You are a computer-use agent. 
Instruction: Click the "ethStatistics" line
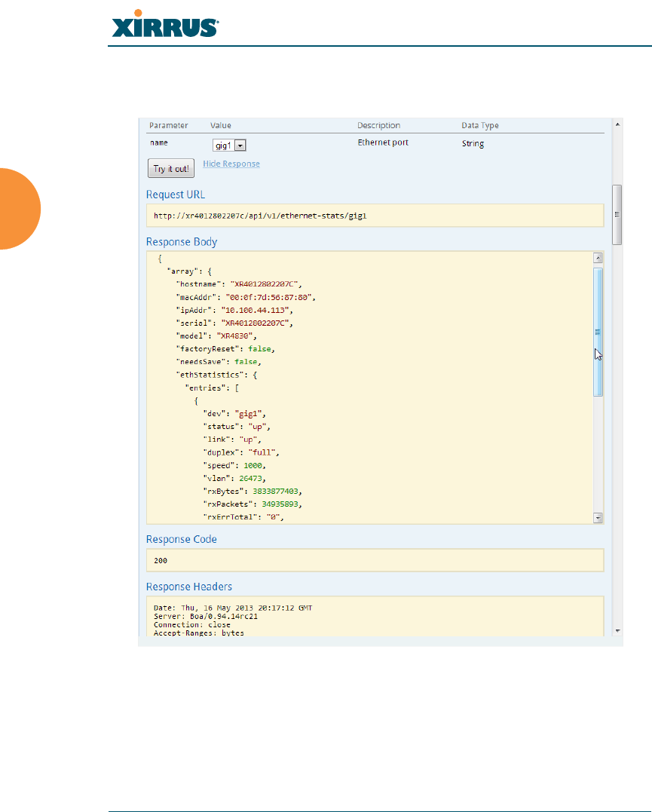coord(216,375)
